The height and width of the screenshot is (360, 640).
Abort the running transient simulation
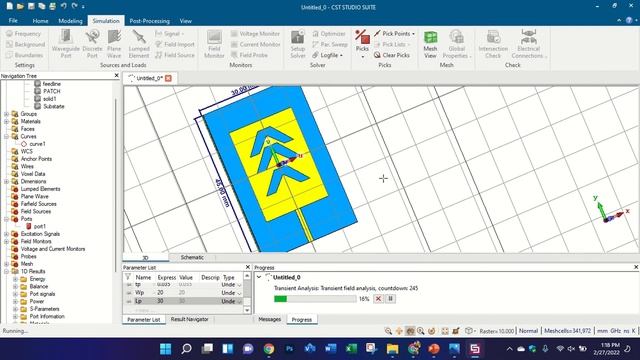378,299
